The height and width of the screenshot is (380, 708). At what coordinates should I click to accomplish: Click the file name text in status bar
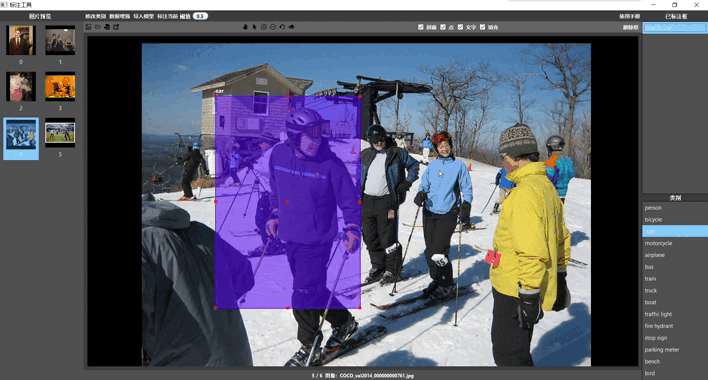(377, 375)
